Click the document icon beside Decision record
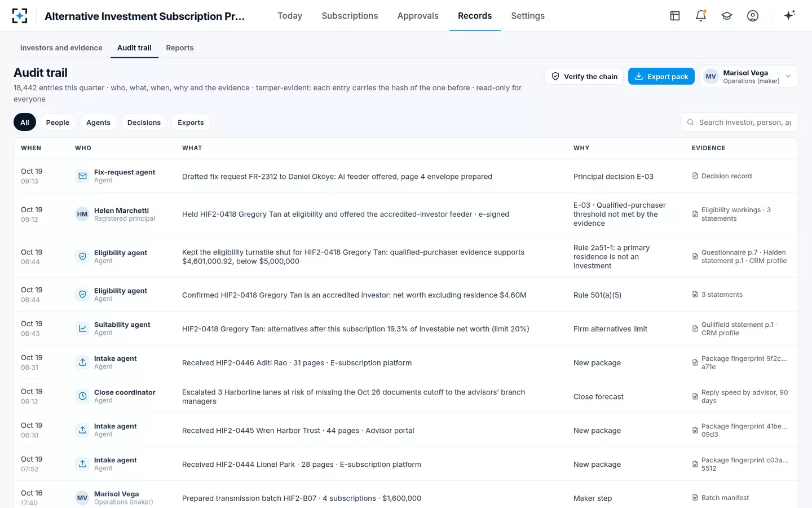The width and height of the screenshot is (812, 508). (x=695, y=176)
